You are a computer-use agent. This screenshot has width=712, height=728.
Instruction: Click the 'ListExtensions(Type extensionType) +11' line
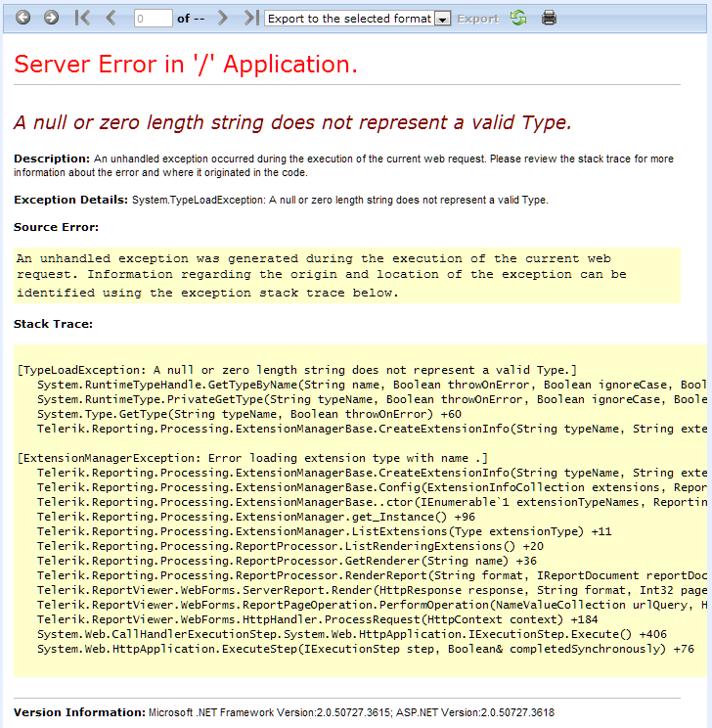coord(325,531)
